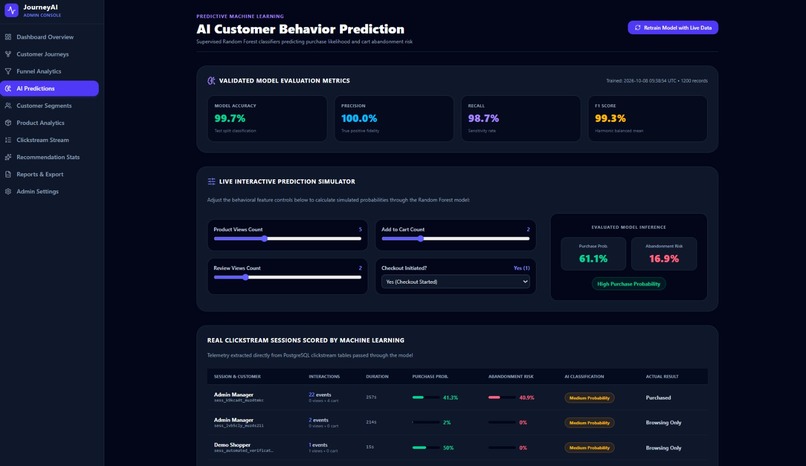The image size is (806, 466).
Task: Click the 99.3% F1 score value
Action: 610,118
